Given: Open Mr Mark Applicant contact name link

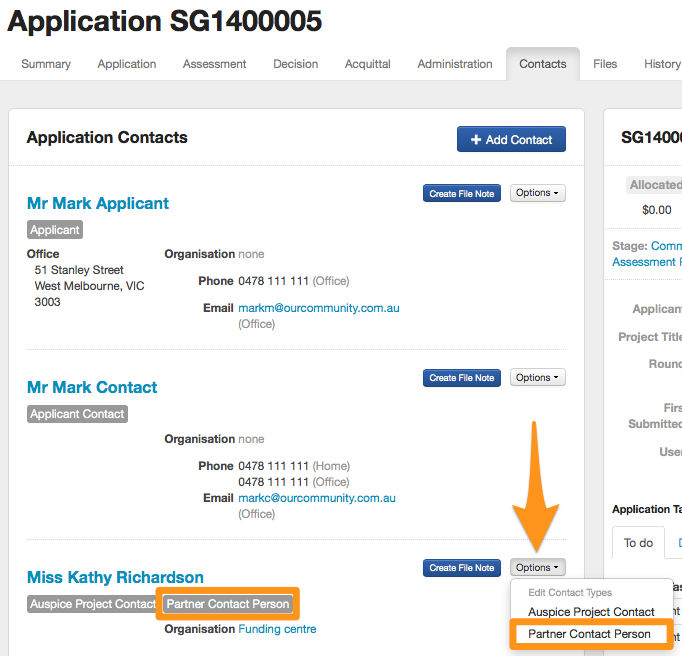Looking at the screenshot, I should [x=98, y=203].
